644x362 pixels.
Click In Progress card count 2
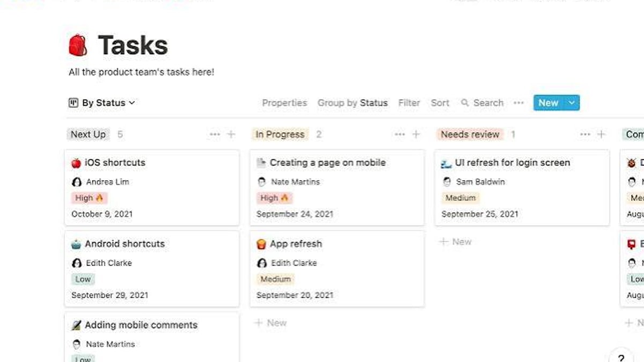pyautogui.click(x=319, y=134)
